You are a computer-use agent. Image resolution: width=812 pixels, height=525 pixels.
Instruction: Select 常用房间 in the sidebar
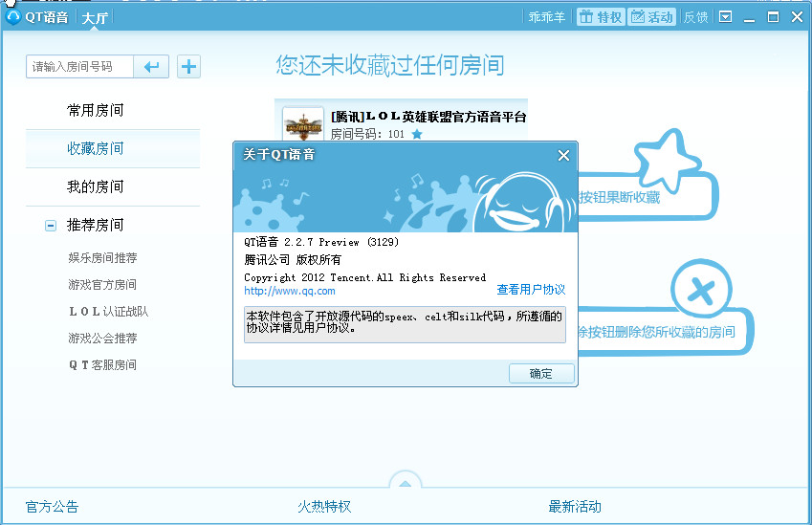113,110
